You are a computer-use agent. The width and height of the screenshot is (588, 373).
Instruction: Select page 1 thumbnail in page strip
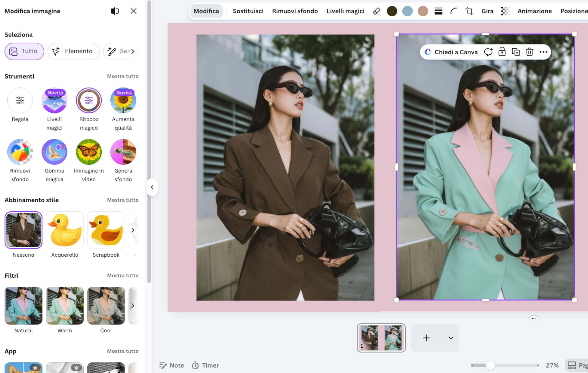point(381,338)
